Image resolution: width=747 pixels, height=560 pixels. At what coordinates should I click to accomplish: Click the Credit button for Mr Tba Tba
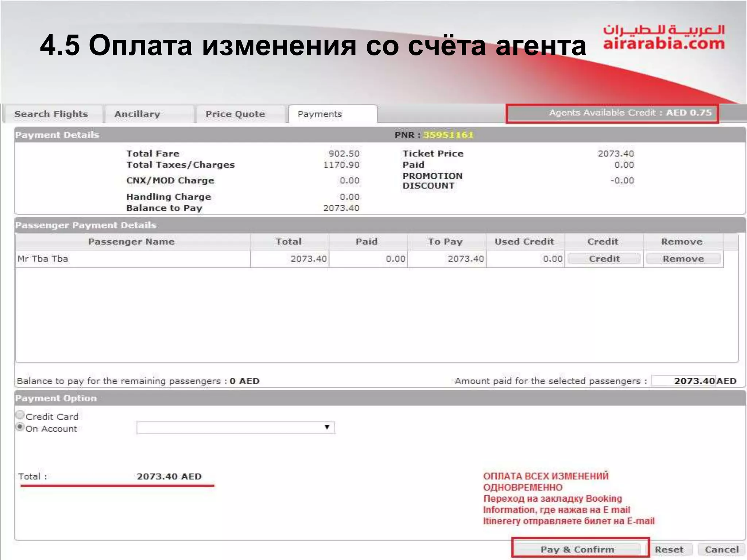(x=604, y=258)
